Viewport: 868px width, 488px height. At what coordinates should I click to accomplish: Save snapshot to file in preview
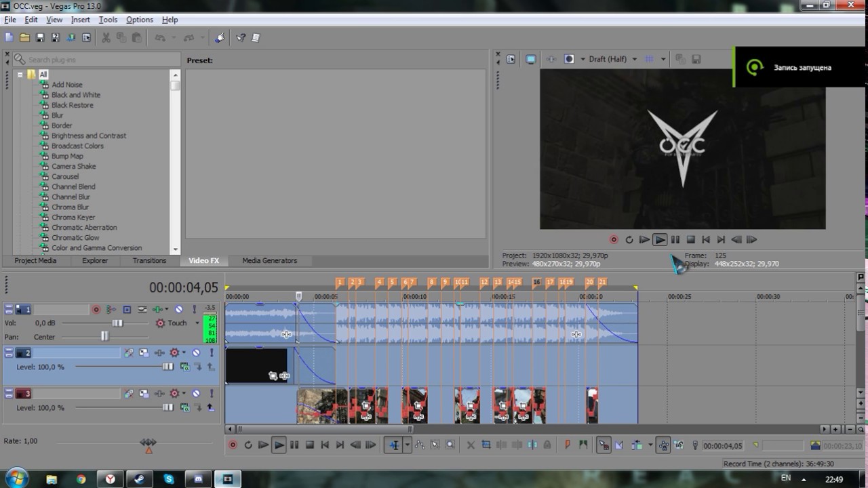[x=696, y=59]
